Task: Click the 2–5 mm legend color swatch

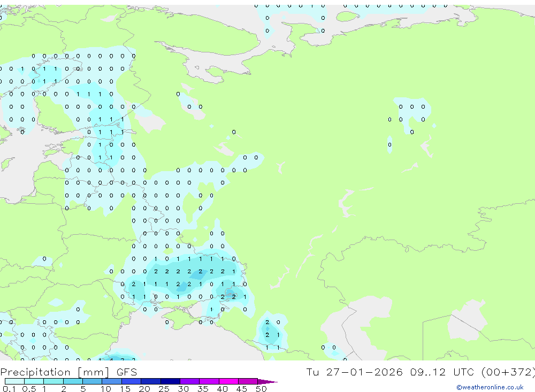Action: tap(73, 381)
